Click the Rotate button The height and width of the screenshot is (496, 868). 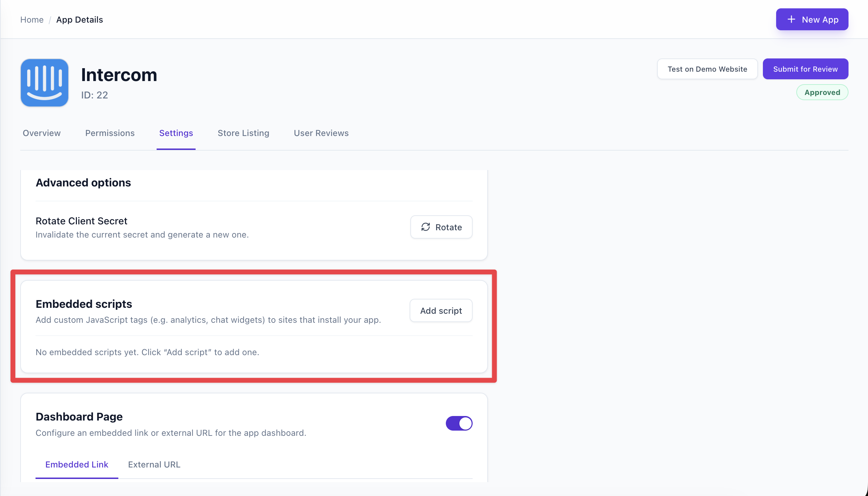[x=441, y=227]
